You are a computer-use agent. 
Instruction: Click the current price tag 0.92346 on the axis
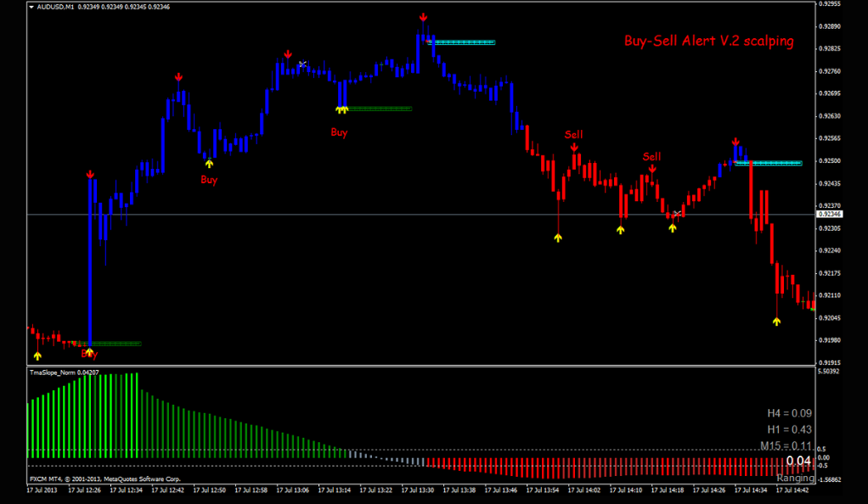(x=829, y=214)
